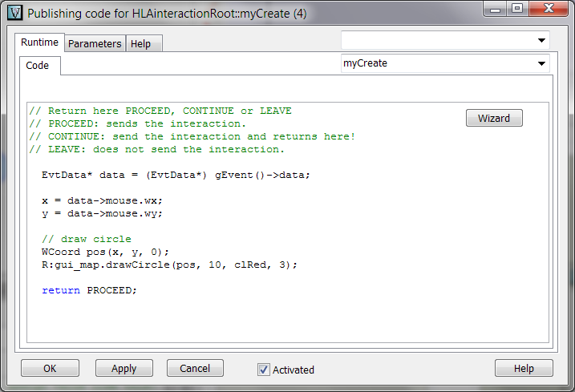Select the Help tab
575x392 pixels.
tap(140, 44)
